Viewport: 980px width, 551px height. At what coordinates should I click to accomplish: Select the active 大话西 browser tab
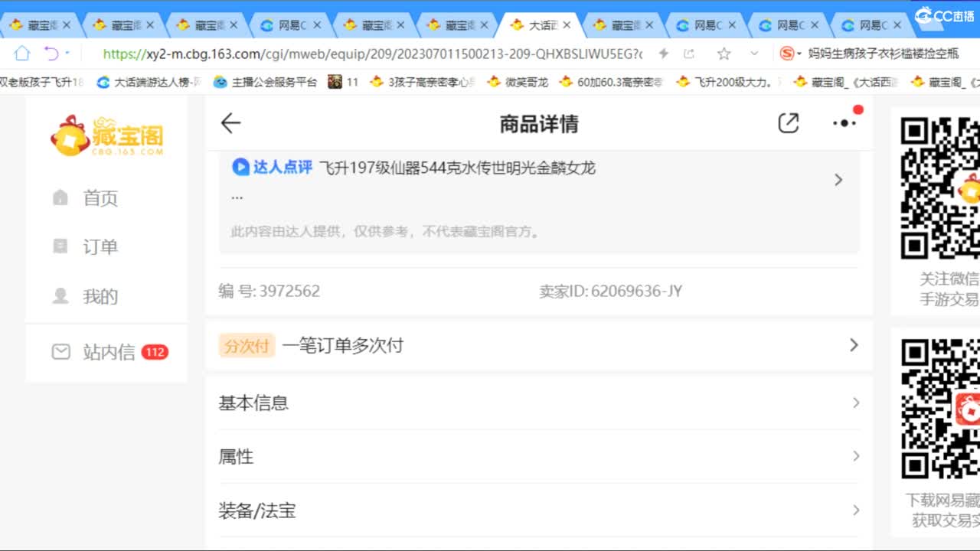point(540,25)
